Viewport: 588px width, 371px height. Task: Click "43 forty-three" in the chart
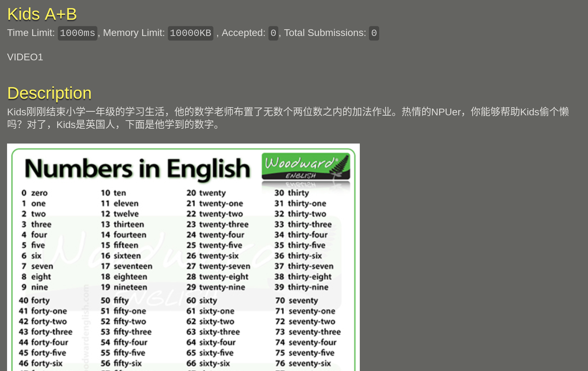[x=46, y=332]
